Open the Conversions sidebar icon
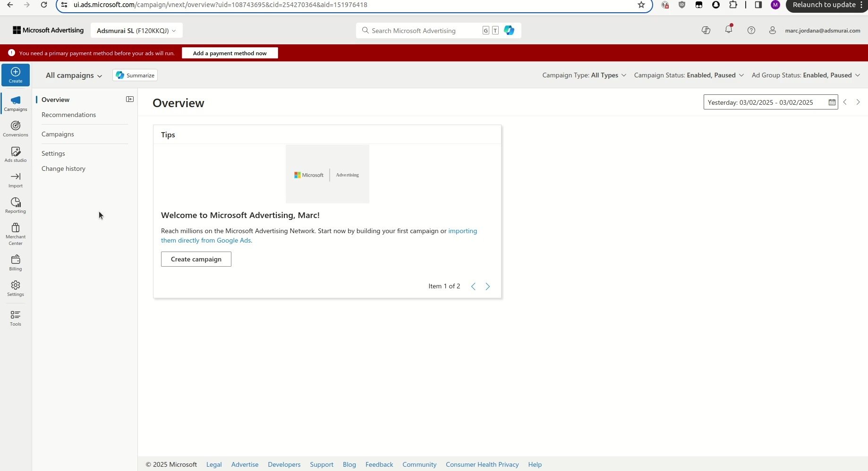The height and width of the screenshot is (471, 868). [16, 128]
